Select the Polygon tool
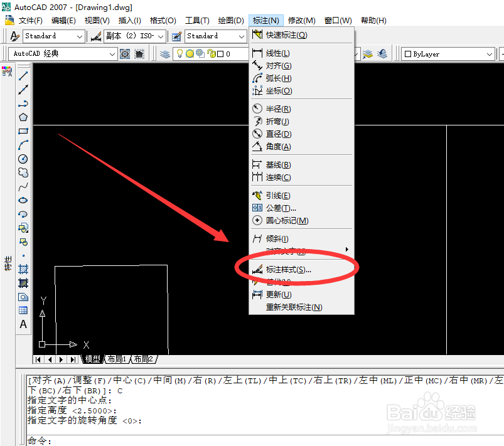 point(23,117)
